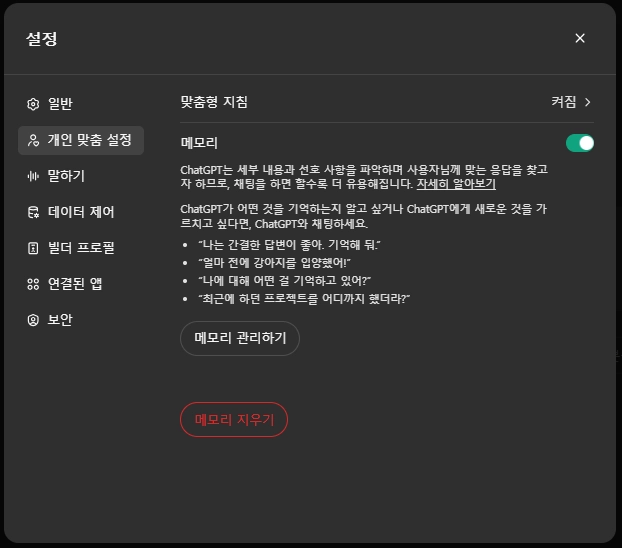Click the 개인 맞춤 설정 person icon
The height and width of the screenshot is (548, 622).
tap(33, 140)
